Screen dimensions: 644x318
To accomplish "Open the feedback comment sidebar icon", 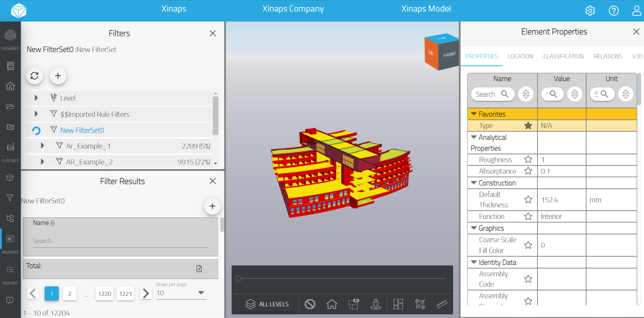I will (10, 300).
